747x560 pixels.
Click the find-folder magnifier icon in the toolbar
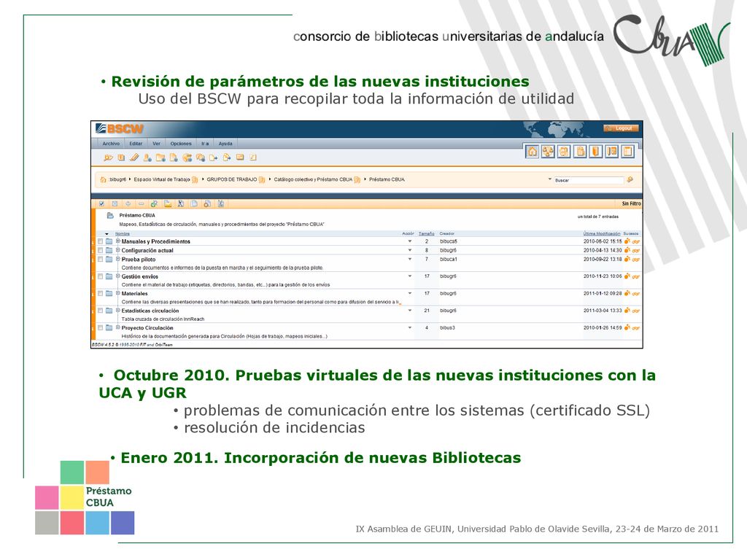click(109, 157)
